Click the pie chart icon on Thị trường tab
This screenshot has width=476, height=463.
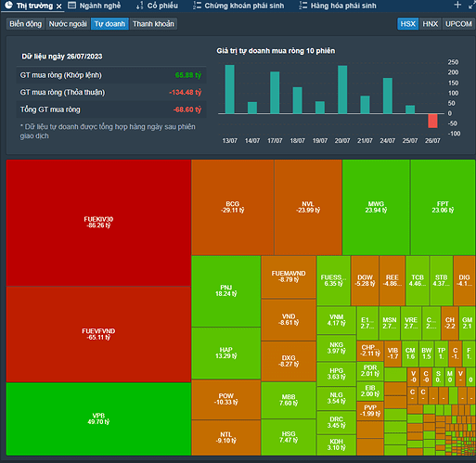click(x=8, y=6)
